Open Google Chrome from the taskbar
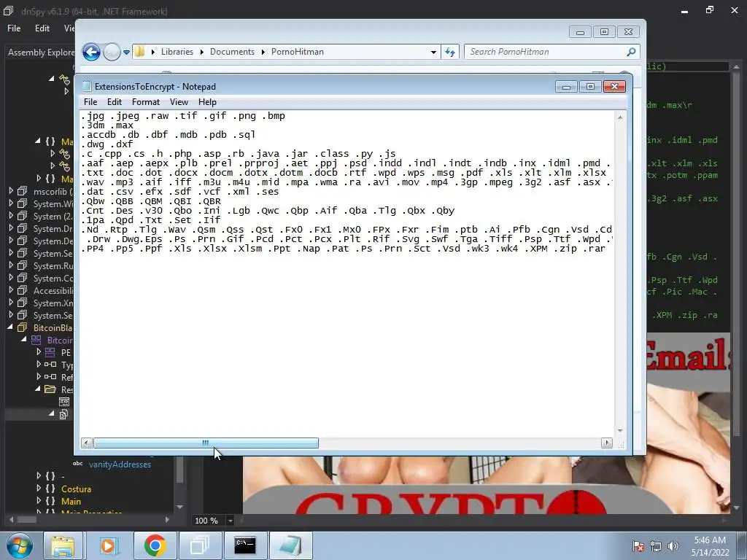 click(x=155, y=545)
